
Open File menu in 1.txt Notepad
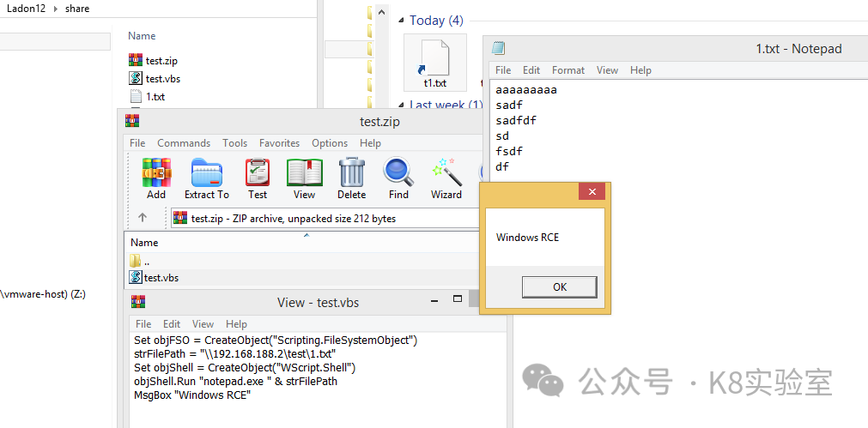503,70
